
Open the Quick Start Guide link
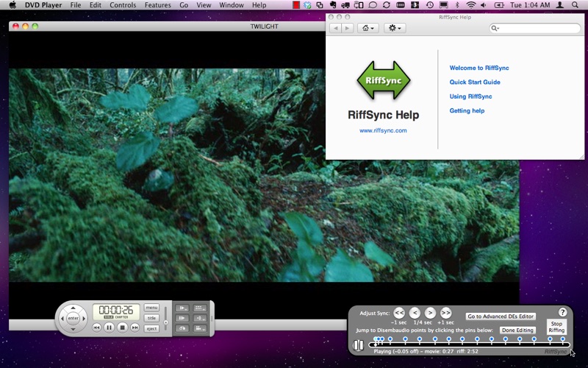pyautogui.click(x=475, y=82)
